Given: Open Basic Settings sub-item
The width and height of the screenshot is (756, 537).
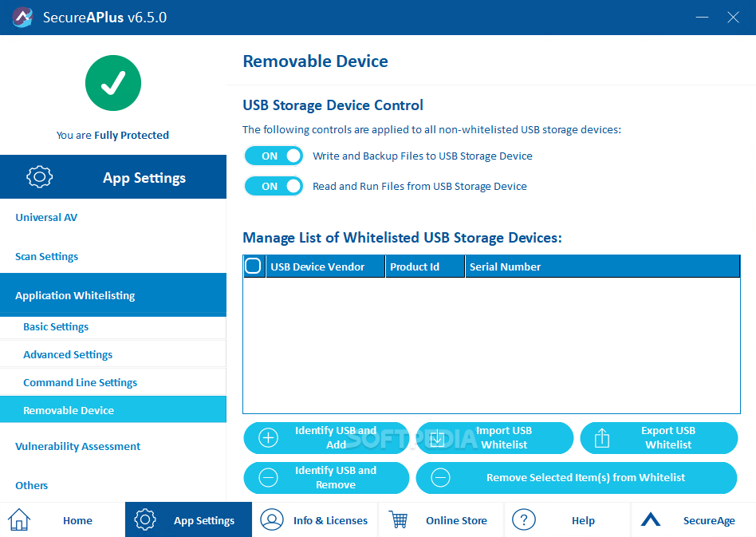Looking at the screenshot, I should (112, 326).
